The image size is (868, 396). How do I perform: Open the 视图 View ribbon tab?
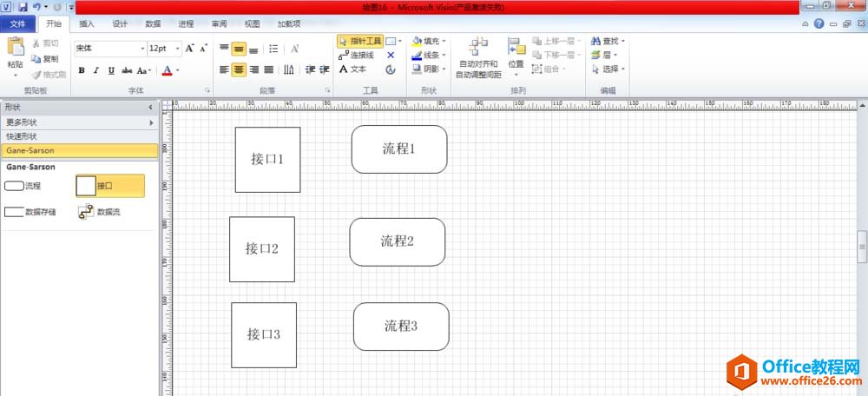click(252, 23)
